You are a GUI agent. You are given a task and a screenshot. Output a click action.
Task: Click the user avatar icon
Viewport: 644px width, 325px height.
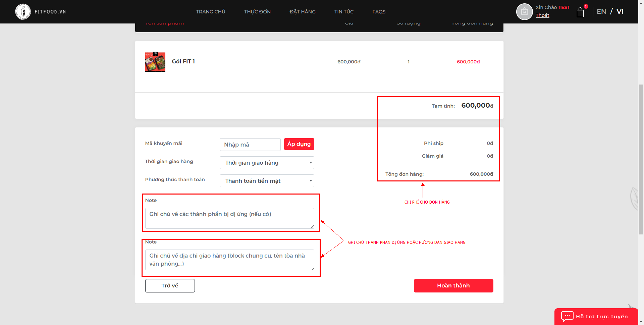pyautogui.click(x=524, y=12)
